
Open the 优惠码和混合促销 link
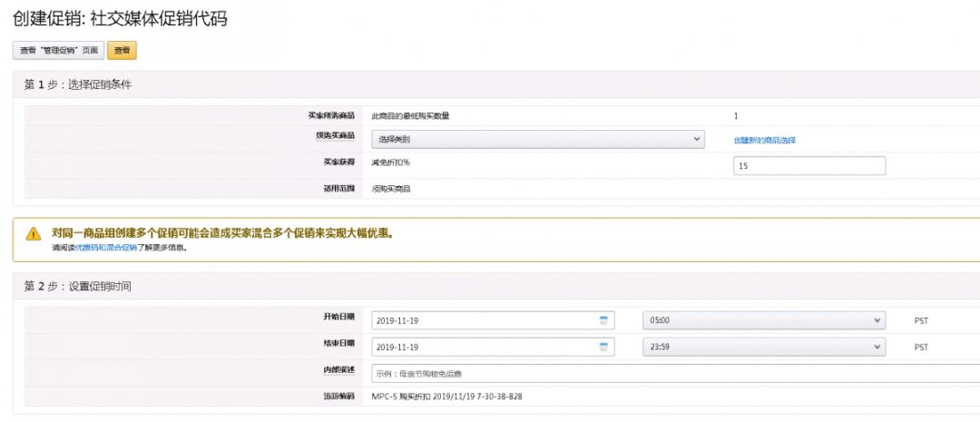click(x=106, y=247)
